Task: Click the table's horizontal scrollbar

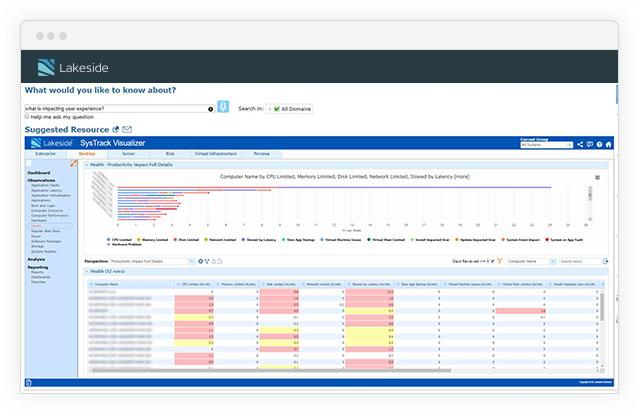Action: point(271,370)
